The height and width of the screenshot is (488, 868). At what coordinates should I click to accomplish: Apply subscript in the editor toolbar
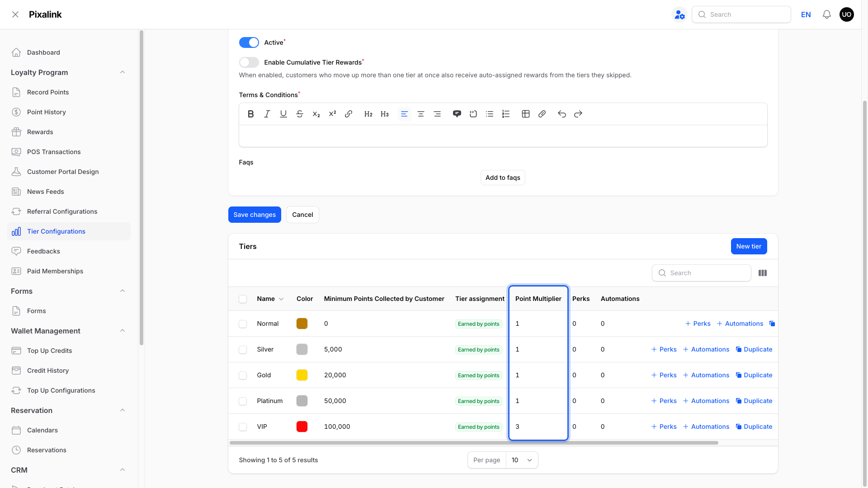(316, 114)
